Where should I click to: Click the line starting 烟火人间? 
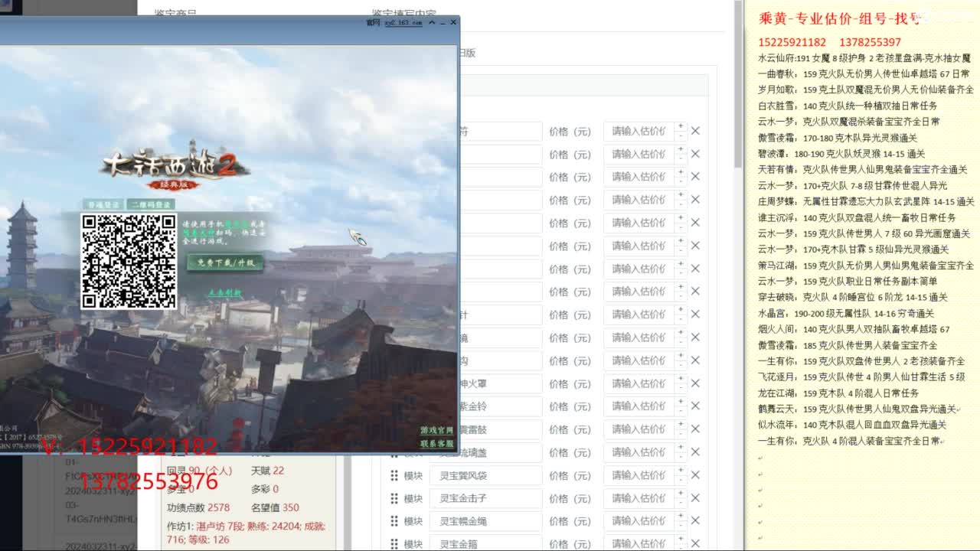854,329
